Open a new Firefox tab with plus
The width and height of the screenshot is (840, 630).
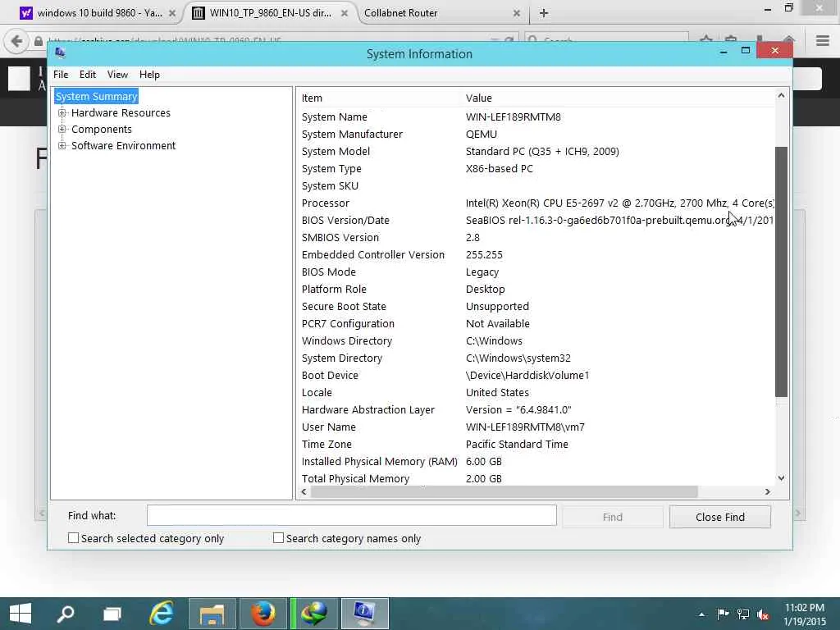(x=544, y=13)
